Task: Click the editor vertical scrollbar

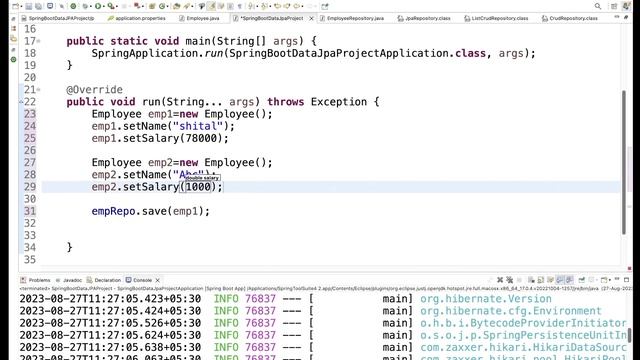Action: point(624,162)
